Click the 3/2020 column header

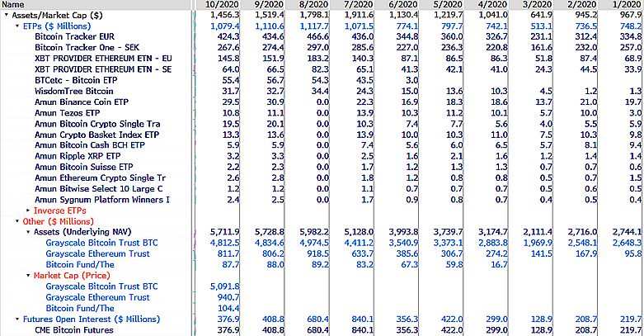click(x=531, y=4)
